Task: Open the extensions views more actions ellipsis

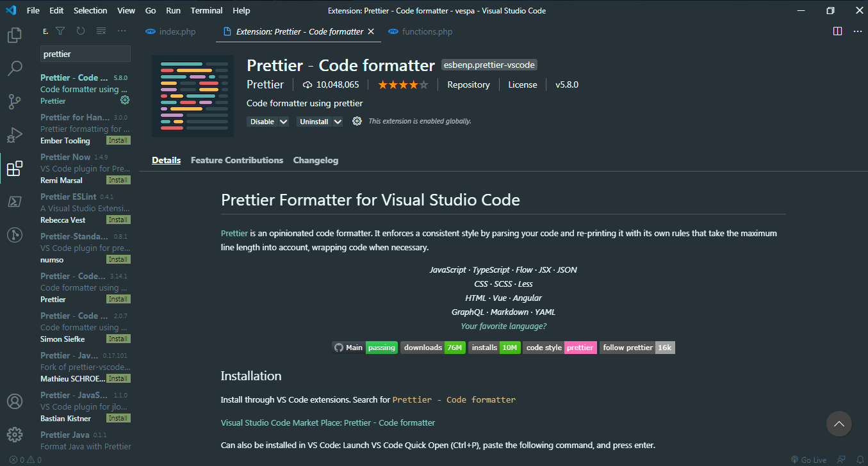Action: click(x=122, y=31)
